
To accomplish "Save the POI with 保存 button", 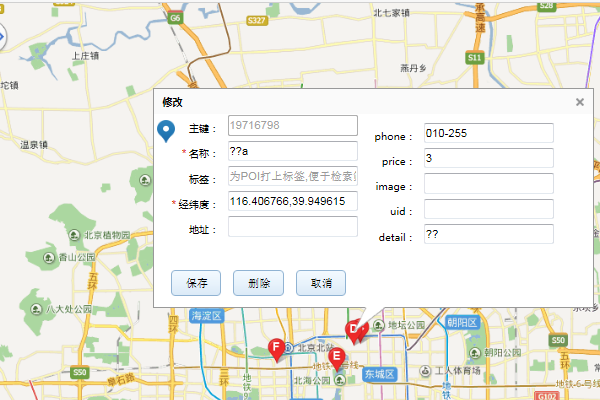I will point(196,283).
